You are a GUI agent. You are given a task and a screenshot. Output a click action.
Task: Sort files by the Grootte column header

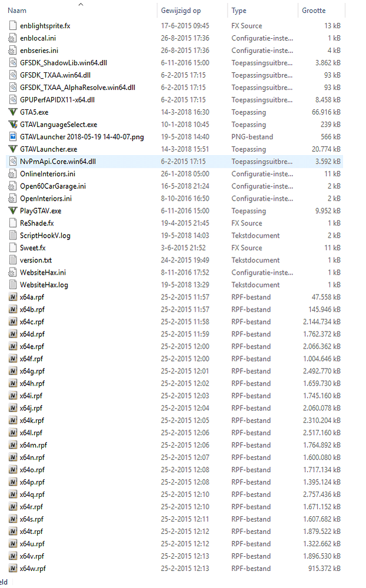point(314,11)
